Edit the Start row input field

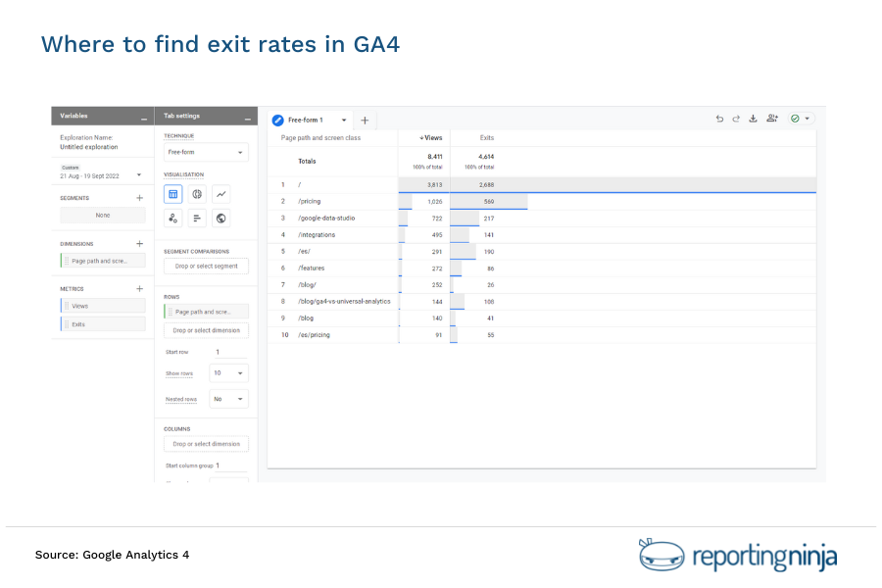point(227,351)
